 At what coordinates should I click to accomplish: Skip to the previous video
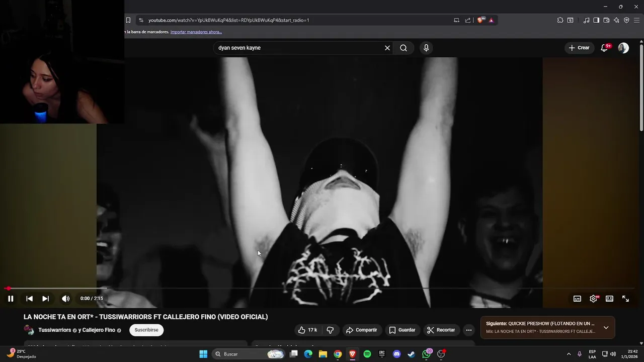[x=29, y=299]
